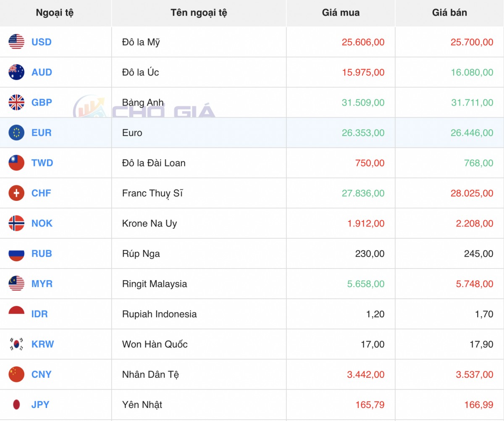Click the UK flag beside GBP
This screenshot has width=504, height=421.
pyautogui.click(x=16, y=103)
